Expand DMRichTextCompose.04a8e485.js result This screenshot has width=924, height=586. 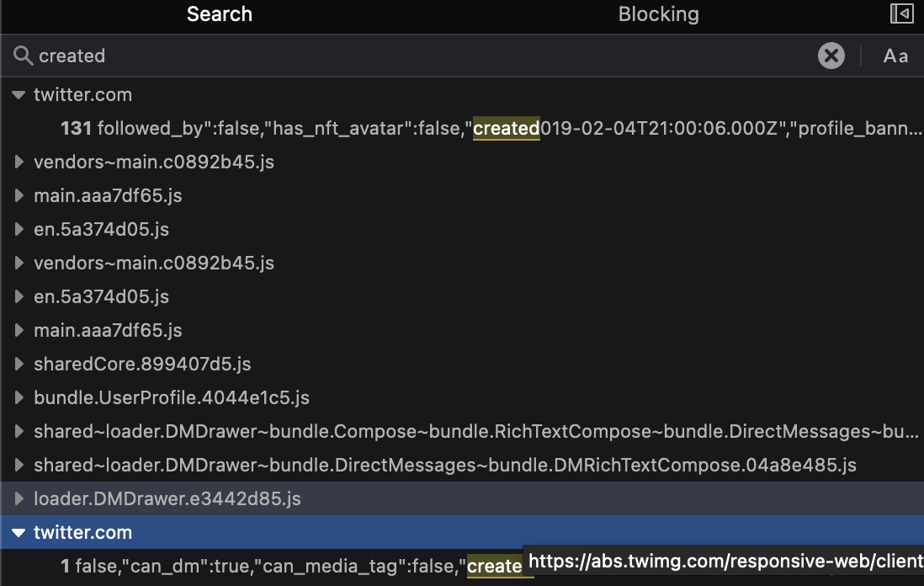pos(19,465)
